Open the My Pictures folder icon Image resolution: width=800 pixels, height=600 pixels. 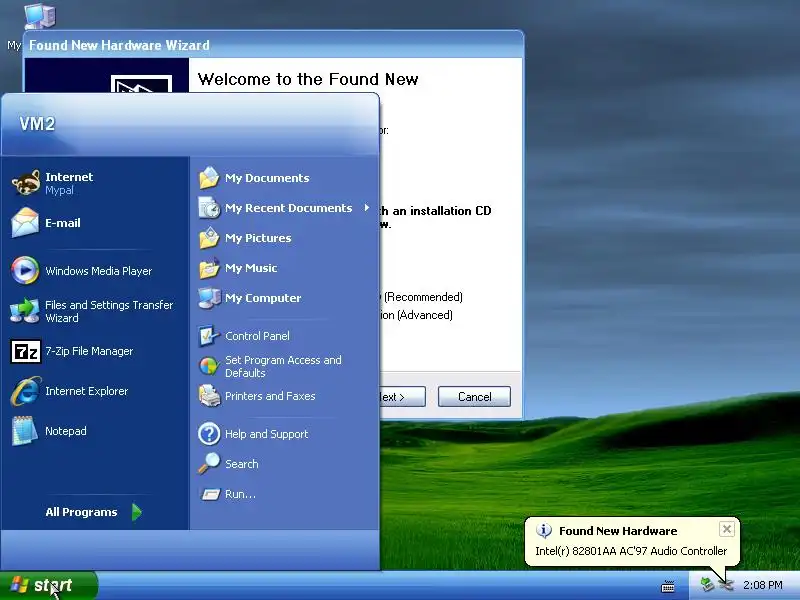click(209, 238)
